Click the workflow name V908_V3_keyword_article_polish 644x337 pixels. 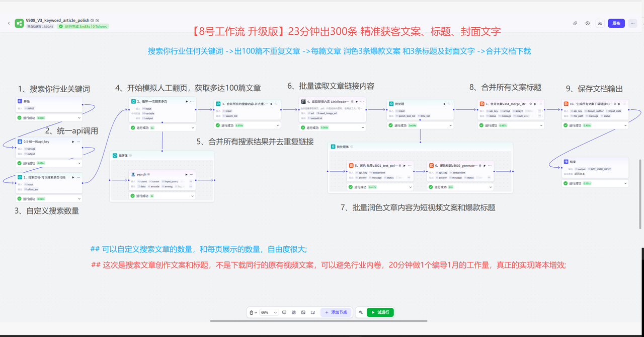[57, 21]
